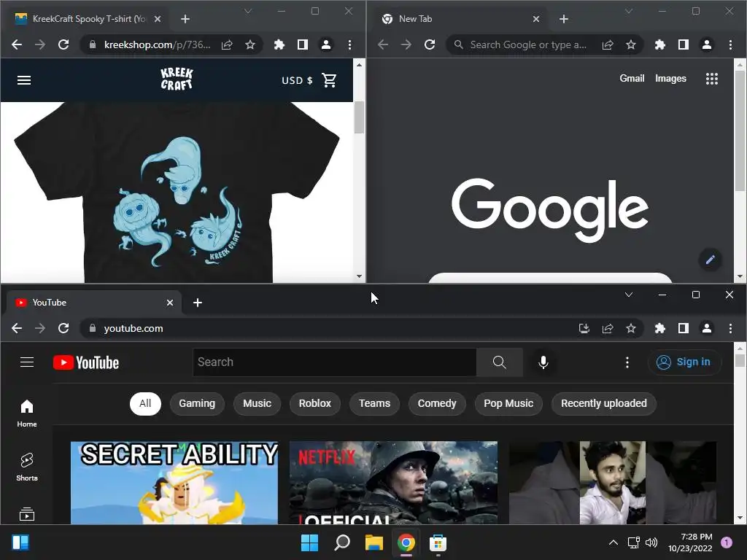
Task: Search tabs in the New Tab window
Action: 629,12
